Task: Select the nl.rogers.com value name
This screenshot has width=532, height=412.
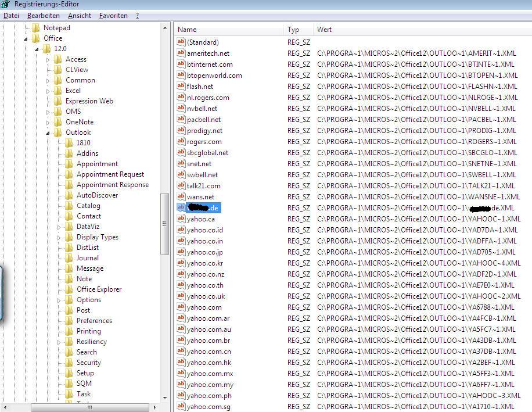Action: click(208, 98)
